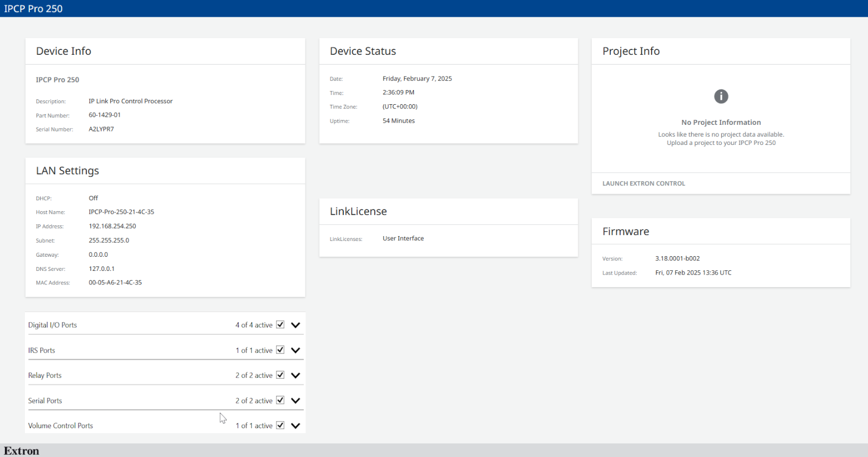Select the firmware version 3.18.0001-b002

[678, 258]
